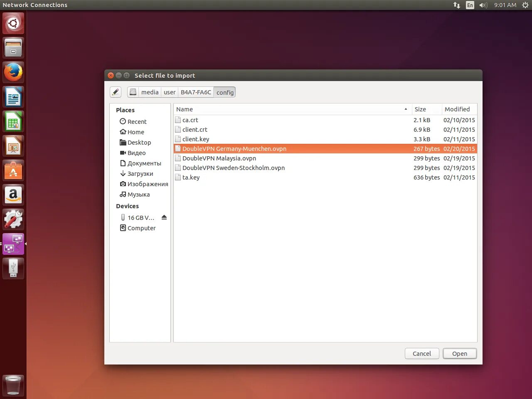
Task: Launch LibreOffice Calc from dock
Action: (x=13, y=121)
